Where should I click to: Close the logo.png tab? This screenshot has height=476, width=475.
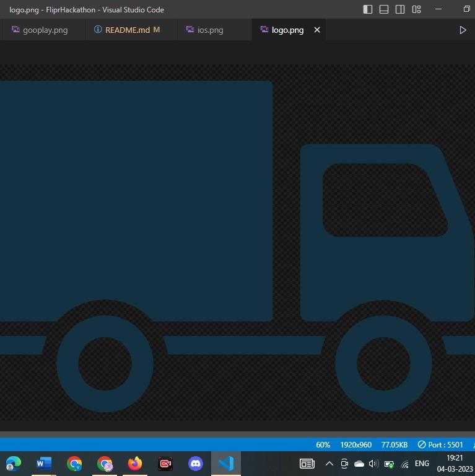[x=317, y=30]
